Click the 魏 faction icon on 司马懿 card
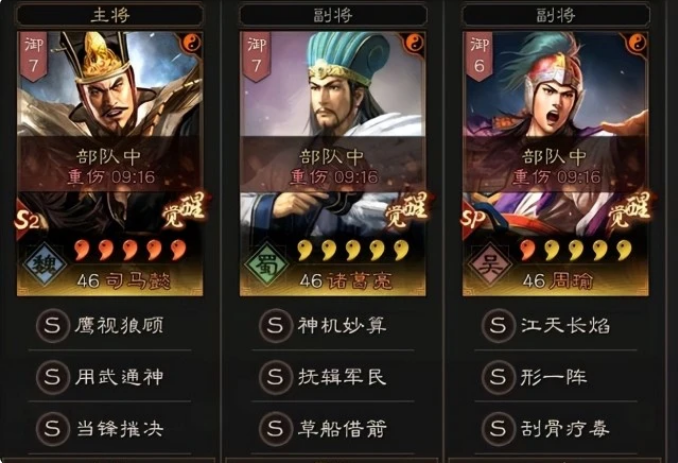This screenshot has height=463, width=678. pos(45,264)
